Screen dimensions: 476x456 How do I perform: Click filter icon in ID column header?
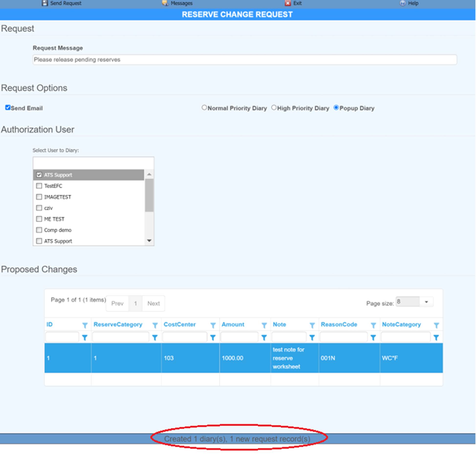85,325
